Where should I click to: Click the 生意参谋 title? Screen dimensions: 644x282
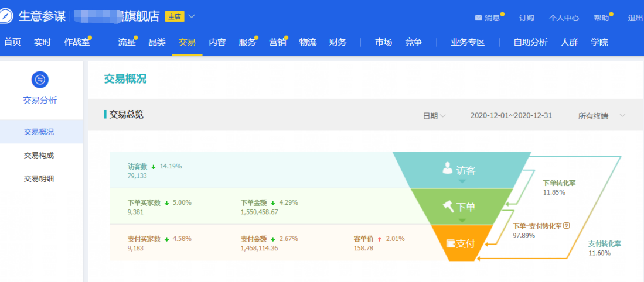42,16
